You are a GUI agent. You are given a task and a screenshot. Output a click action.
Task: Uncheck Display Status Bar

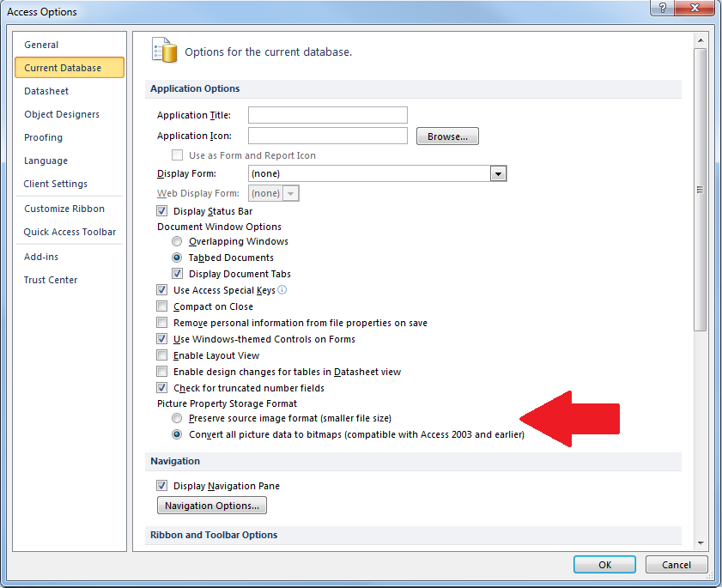pos(161,211)
